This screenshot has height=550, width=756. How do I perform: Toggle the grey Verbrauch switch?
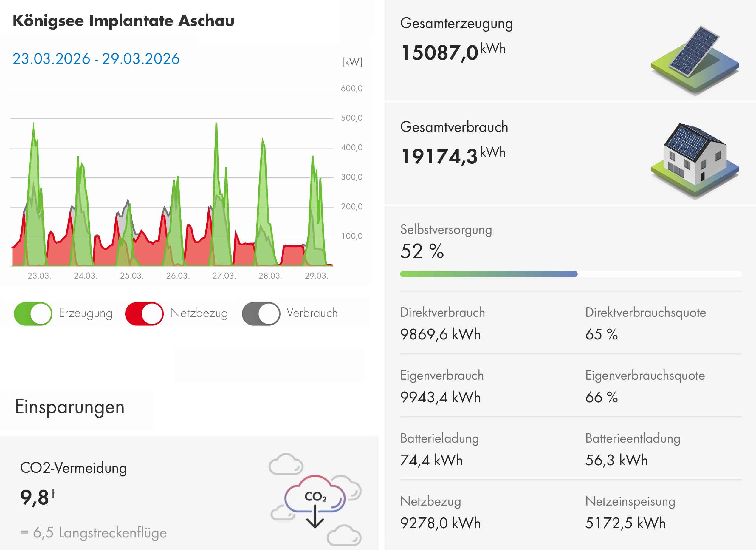point(261,313)
